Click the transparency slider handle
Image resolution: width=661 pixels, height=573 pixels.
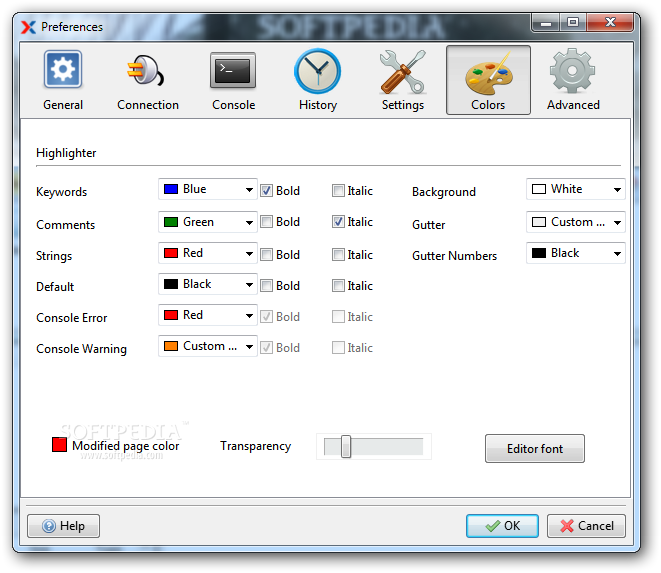click(x=346, y=447)
